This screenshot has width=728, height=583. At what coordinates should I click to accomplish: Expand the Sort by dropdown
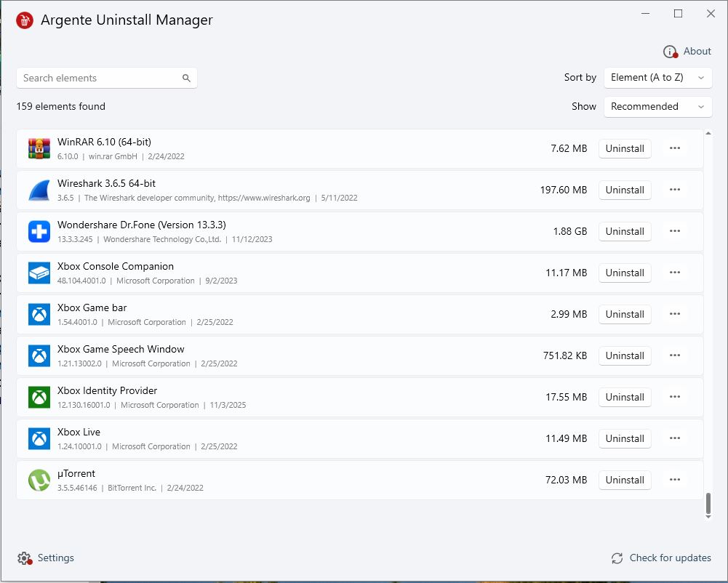(x=657, y=78)
